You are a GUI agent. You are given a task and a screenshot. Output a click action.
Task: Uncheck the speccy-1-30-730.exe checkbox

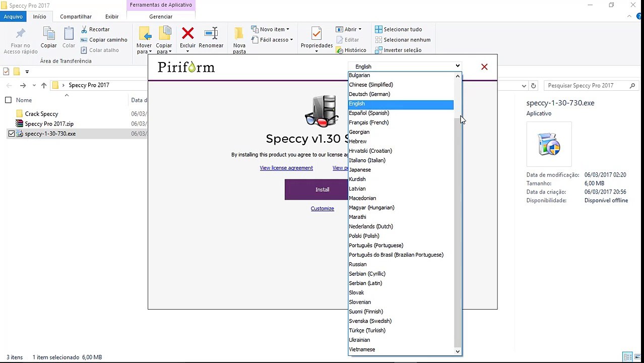click(12, 134)
